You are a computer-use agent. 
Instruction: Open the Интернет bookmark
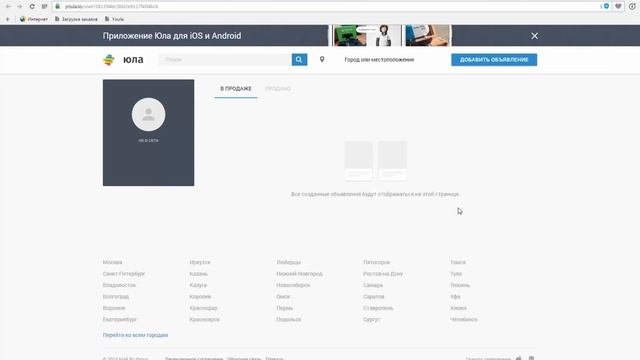(x=34, y=19)
